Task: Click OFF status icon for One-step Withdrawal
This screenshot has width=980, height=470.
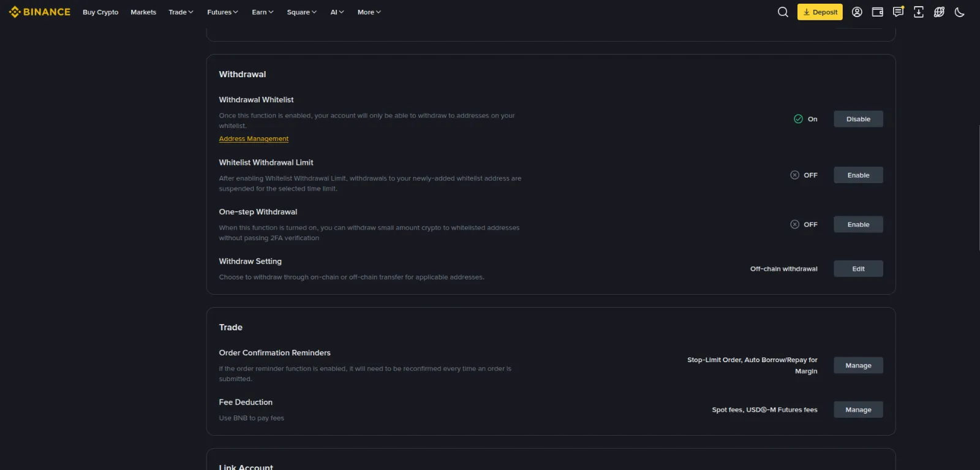Action: point(794,224)
